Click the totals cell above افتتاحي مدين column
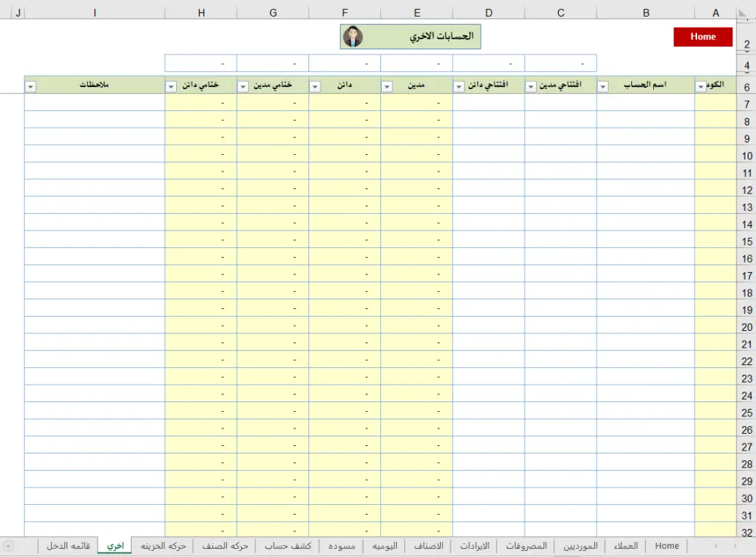This screenshot has height=557, width=756. point(561,63)
